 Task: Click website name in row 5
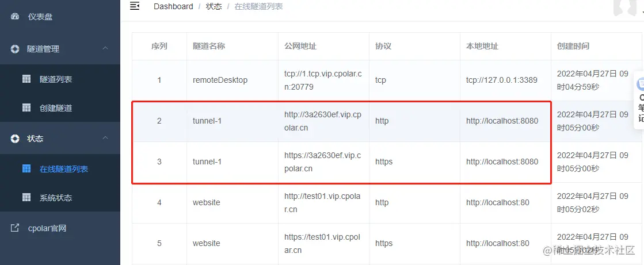point(207,243)
